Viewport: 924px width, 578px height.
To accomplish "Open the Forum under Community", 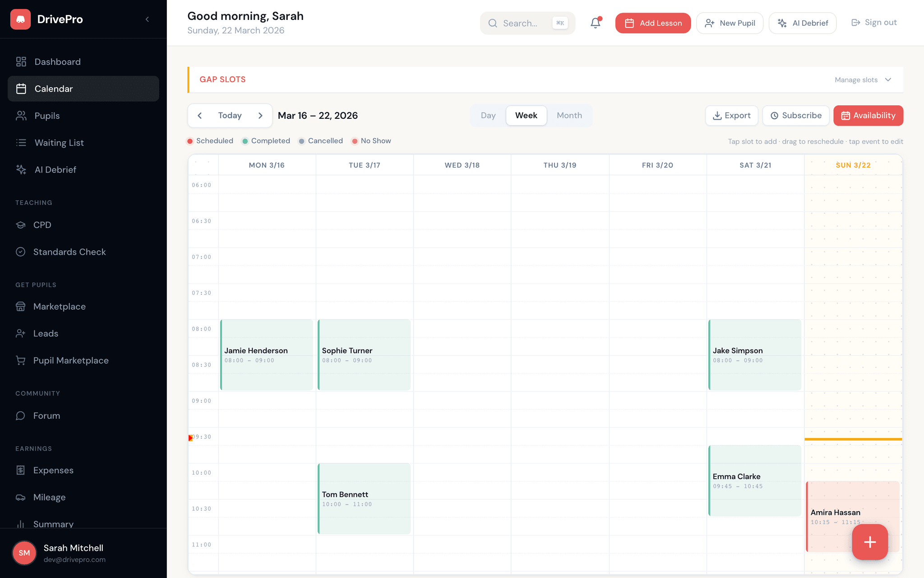I will (46, 415).
